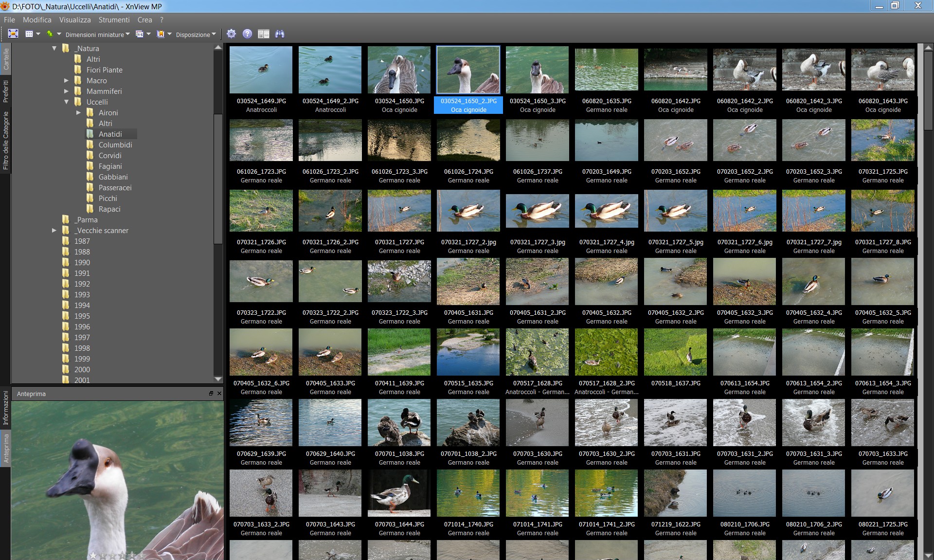The height and width of the screenshot is (560, 934).
Task: Open the Strumenti menu
Action: pyautogui.click(x=114, y=20)
